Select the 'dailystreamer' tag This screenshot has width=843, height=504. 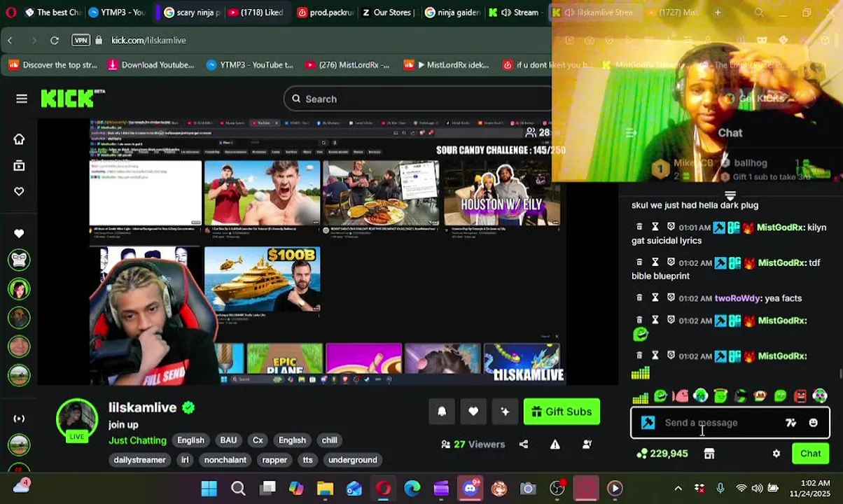click(140, 460)
